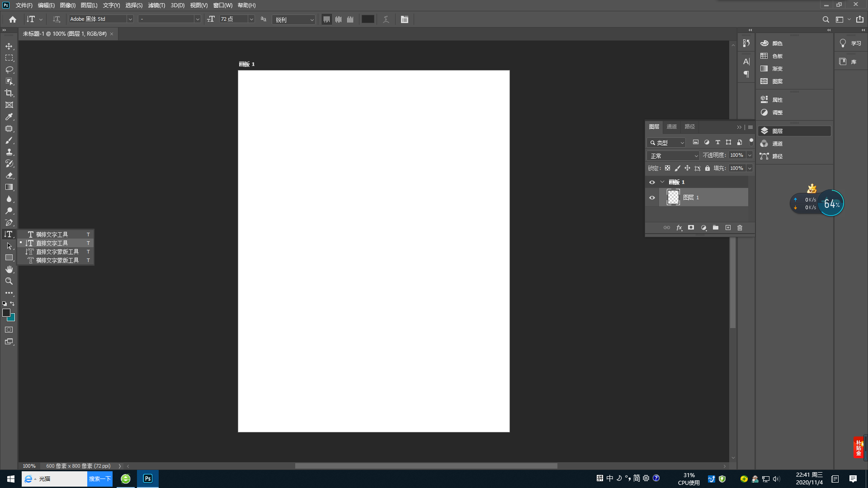
Task: Select the Gradient tool
Action: coord(9,187)
